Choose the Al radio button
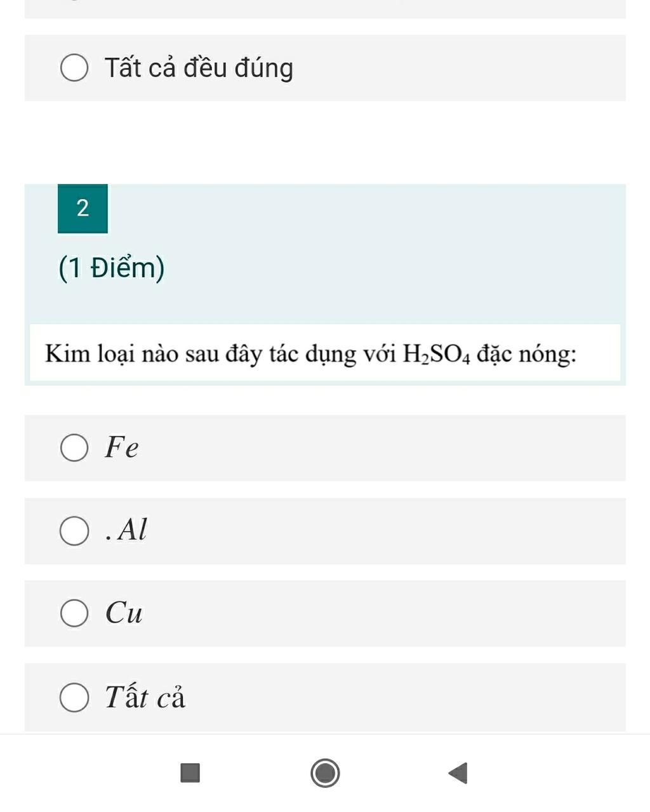The height and width of the screenshot is (812, 650). (x=74, y=531)
